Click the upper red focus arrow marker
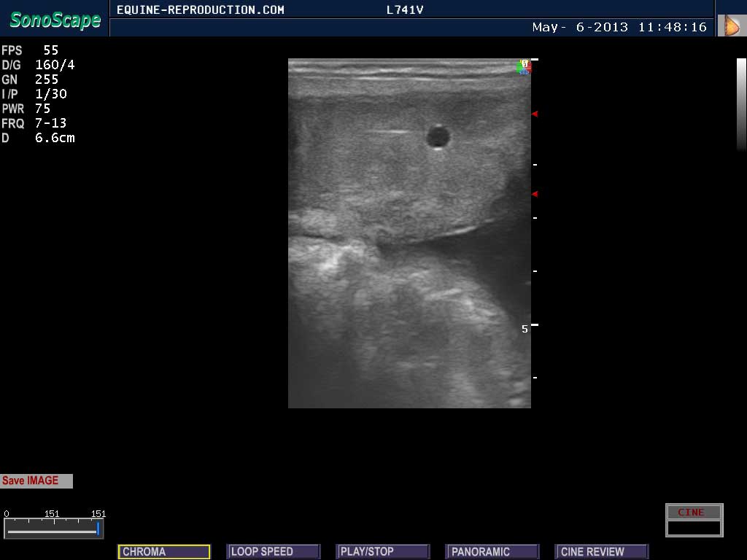 pos(534,113)
